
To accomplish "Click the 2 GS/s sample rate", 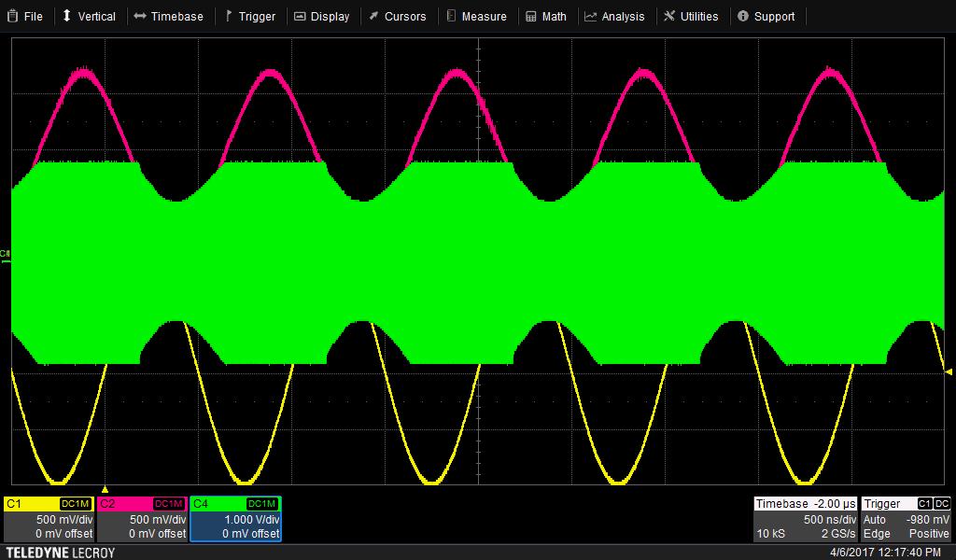I will (x=838, y=534).
